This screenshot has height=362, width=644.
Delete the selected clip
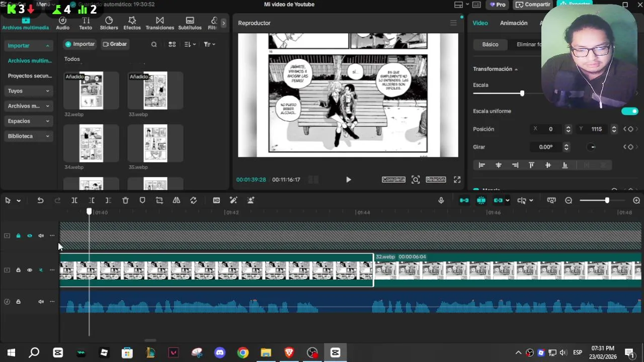coord(125,201)
